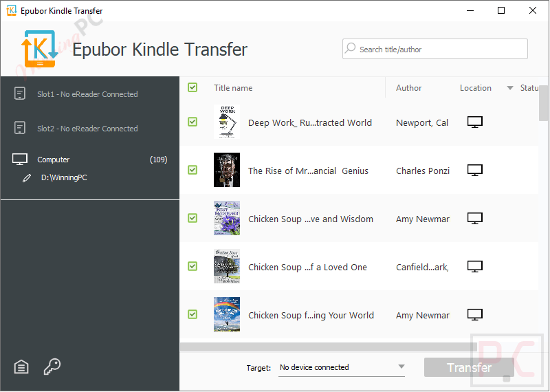The height and width of the screenshot is (392, 550).
Task: Open the key registration icon
Action: pyautogui.click(x=52, y=367)
